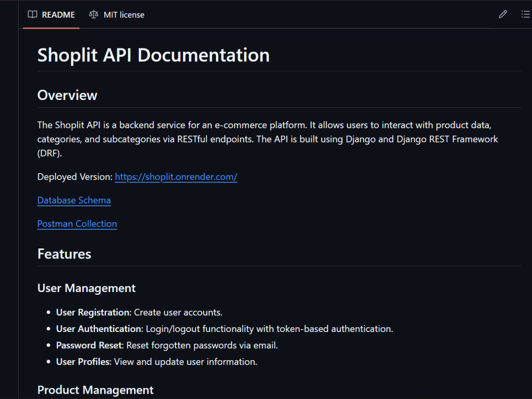Click the Overview heading
The width and height of the screenshot is (532, 399).
[67, 95]
